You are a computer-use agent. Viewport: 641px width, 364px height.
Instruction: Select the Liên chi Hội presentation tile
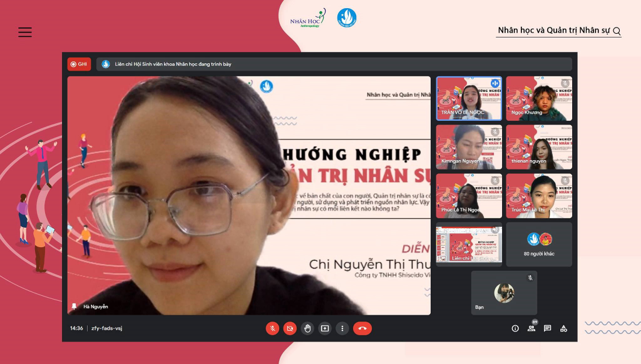click(469, 245)
